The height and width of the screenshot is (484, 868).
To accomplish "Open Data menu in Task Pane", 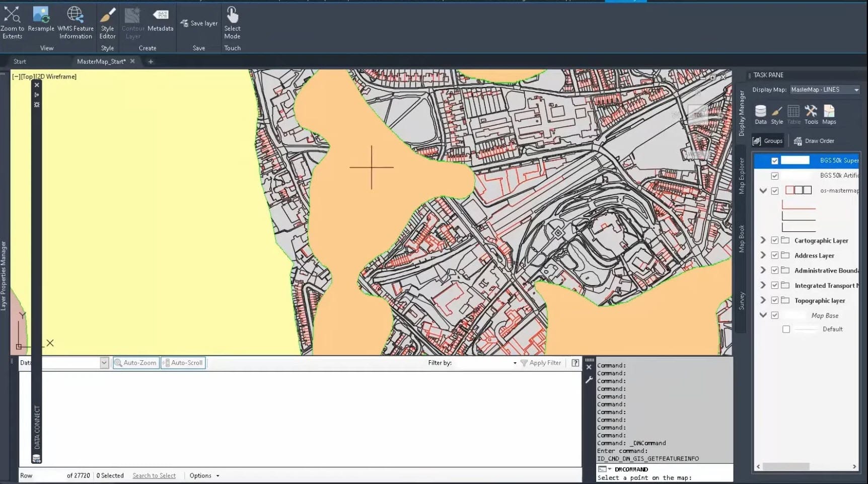I will click(x=760, y=114).
